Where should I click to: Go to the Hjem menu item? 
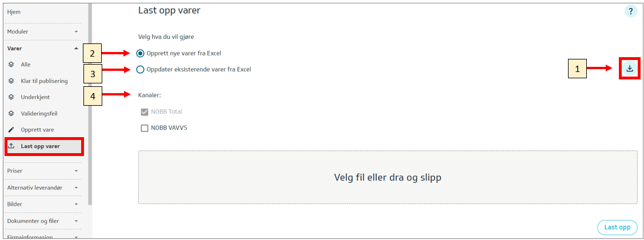point(14,11)
